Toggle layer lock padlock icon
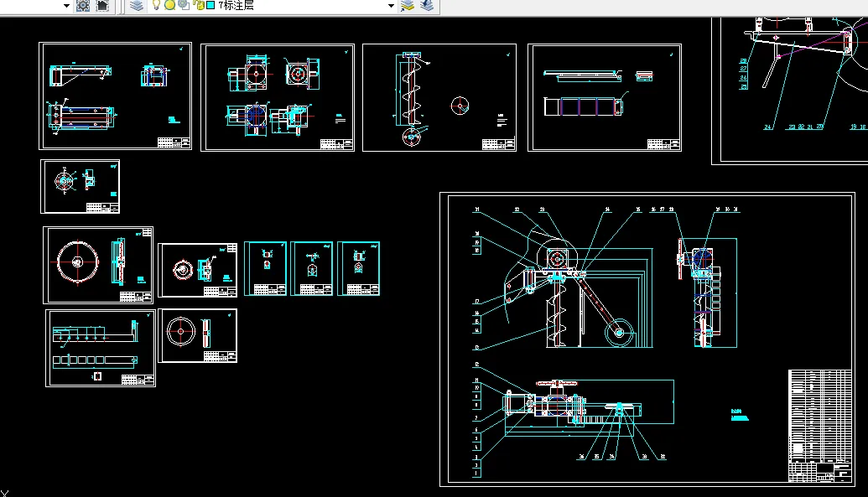This screenshot has width=868, height=497. [x=199, y=5]
